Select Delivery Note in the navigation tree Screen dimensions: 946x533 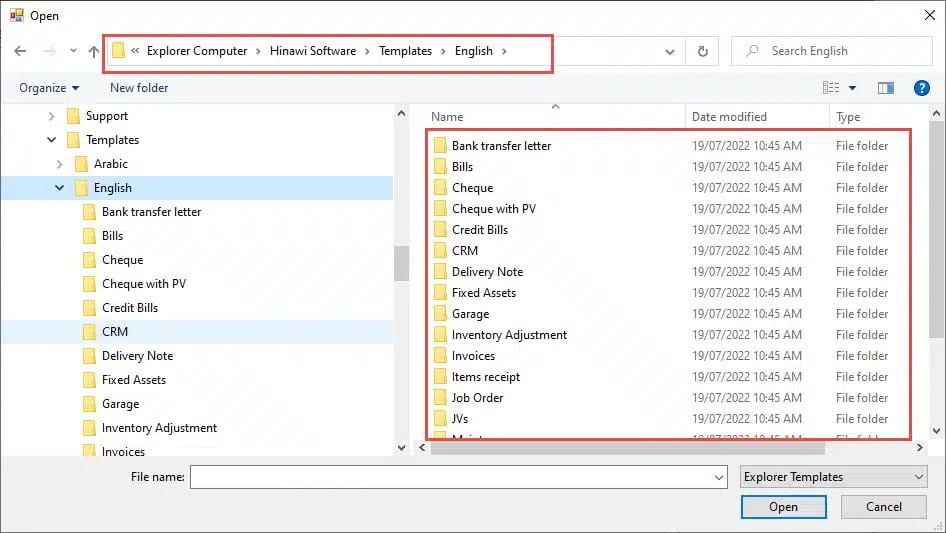[137, 356]
